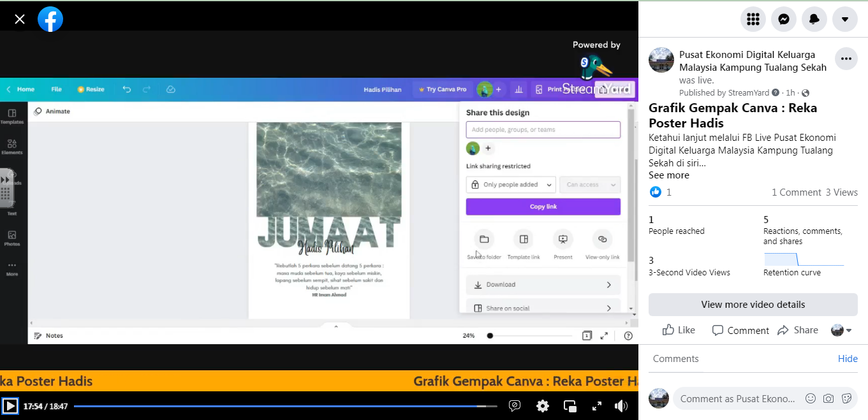The height and width of the screenshot is (420, 868).
Task: Open Messenger from the top bar
Action: 784,19
